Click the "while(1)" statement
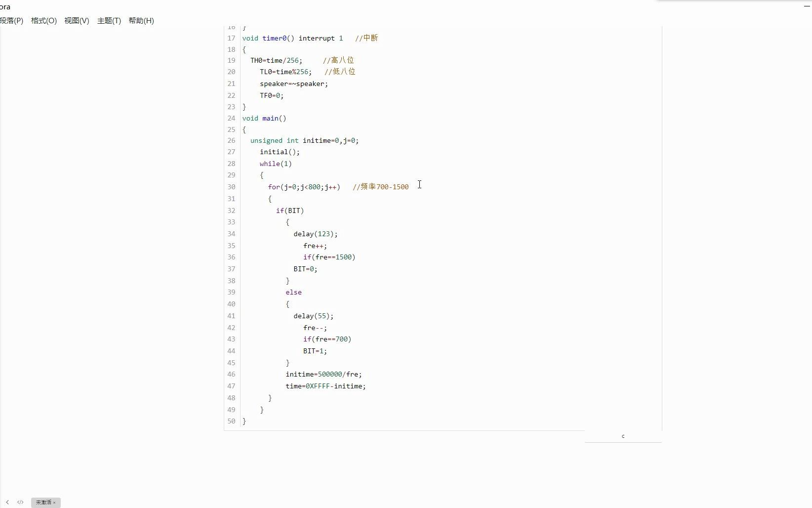Viewport: 812px width, 508px height. coord(276,164)
